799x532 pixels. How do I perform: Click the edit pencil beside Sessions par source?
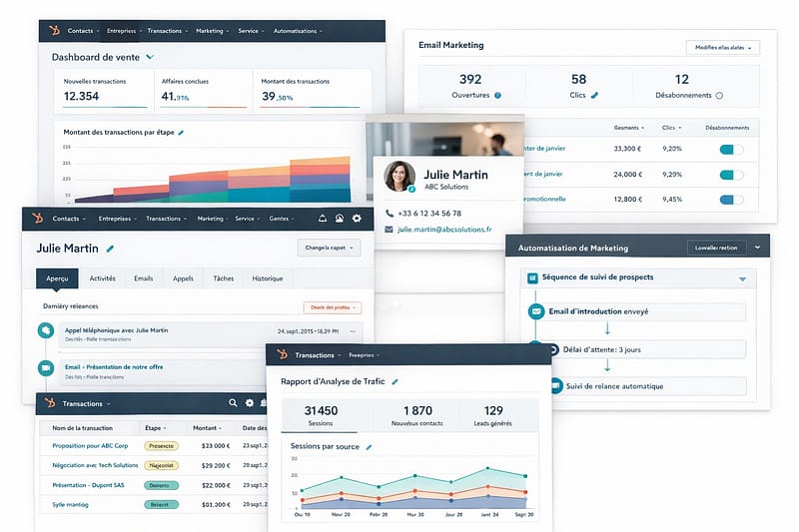click(x=369, y=447)
